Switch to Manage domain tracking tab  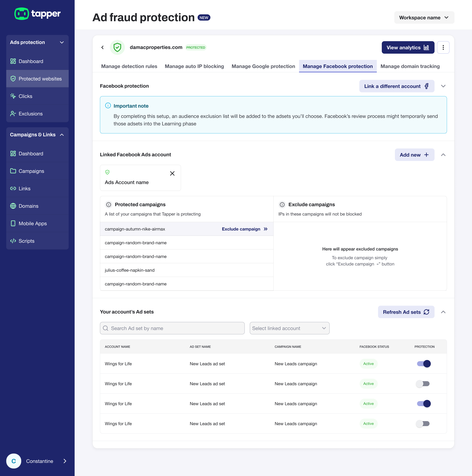point(410,66)
